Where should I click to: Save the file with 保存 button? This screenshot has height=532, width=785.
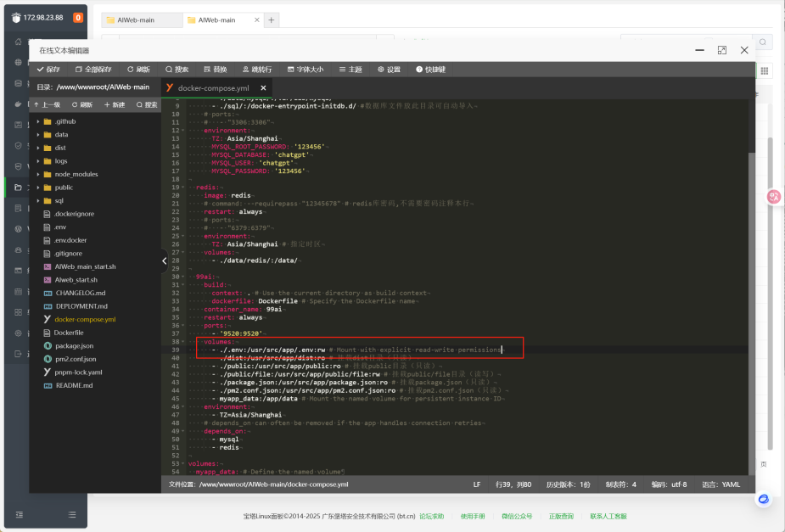(48, 70)
